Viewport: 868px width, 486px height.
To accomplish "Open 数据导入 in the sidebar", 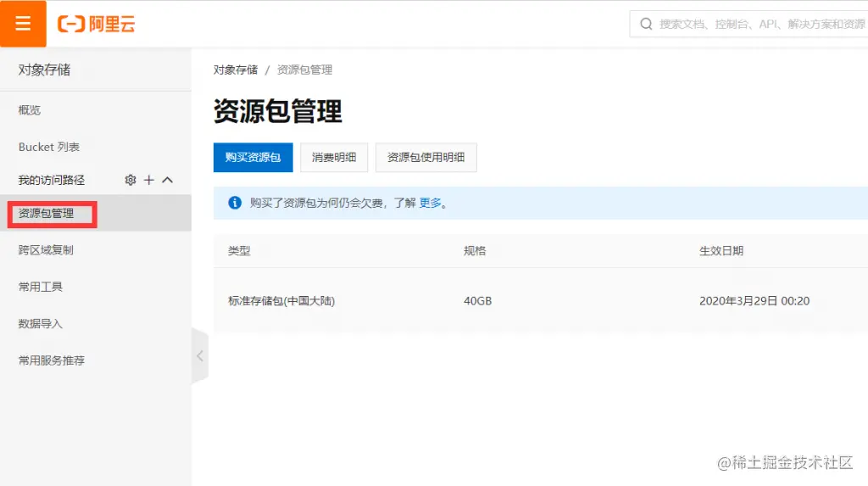I will (x=41, y=324).
